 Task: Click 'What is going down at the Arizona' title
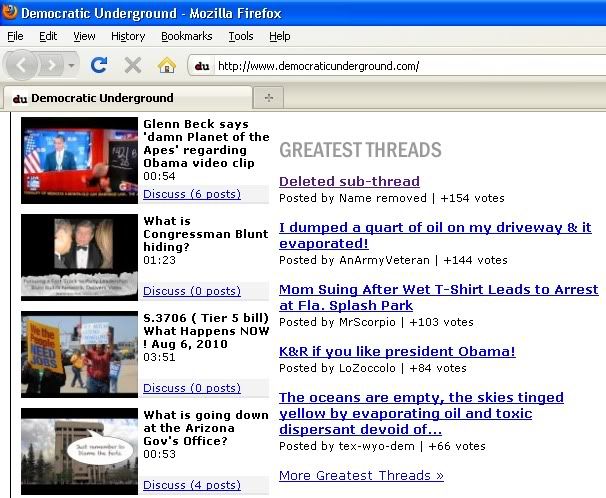206,428
